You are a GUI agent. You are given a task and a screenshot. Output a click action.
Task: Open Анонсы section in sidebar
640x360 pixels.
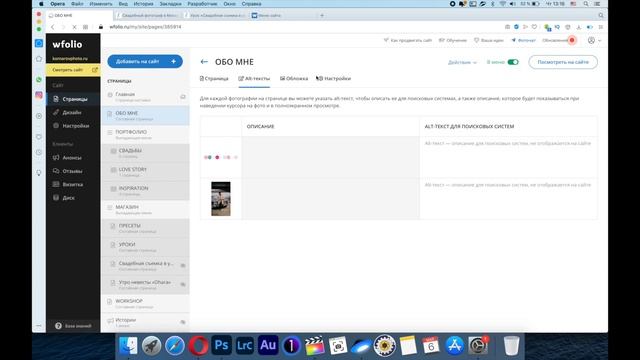coord(72,158)
